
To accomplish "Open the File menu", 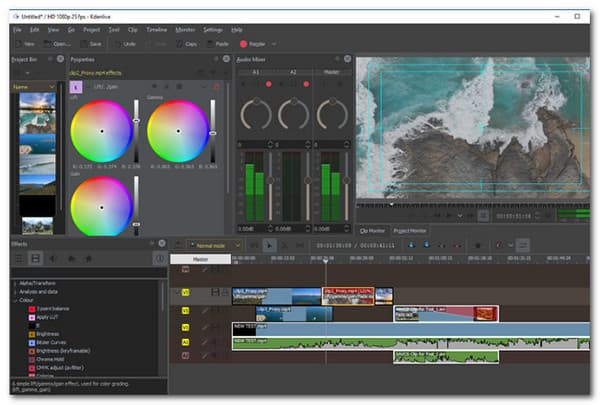I will pos(17,29).
